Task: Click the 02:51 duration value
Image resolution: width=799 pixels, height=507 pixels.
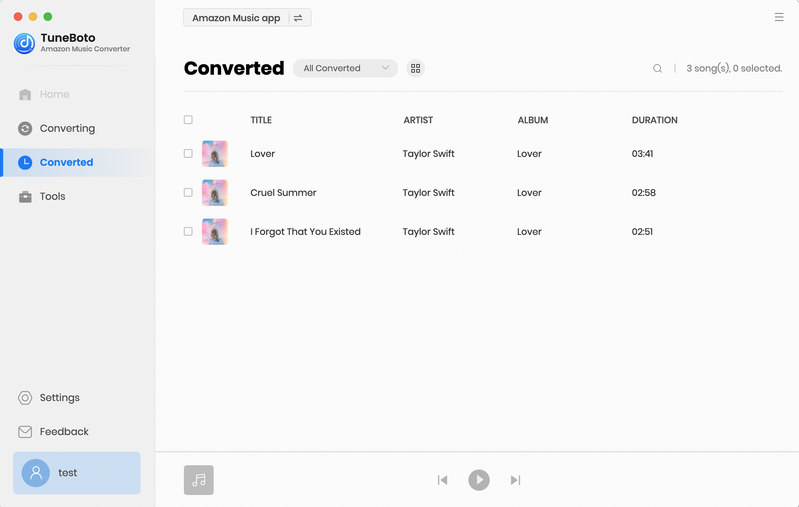Action: point(642,232)
